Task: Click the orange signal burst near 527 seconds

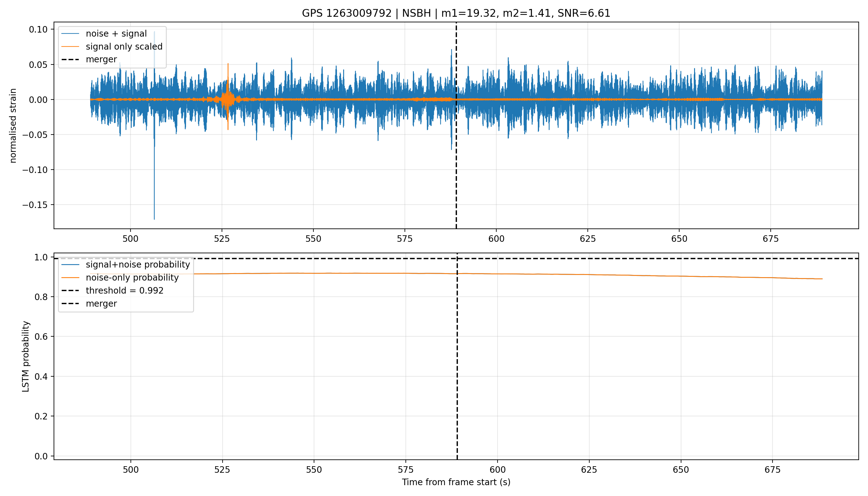Action: click(228, 99)
